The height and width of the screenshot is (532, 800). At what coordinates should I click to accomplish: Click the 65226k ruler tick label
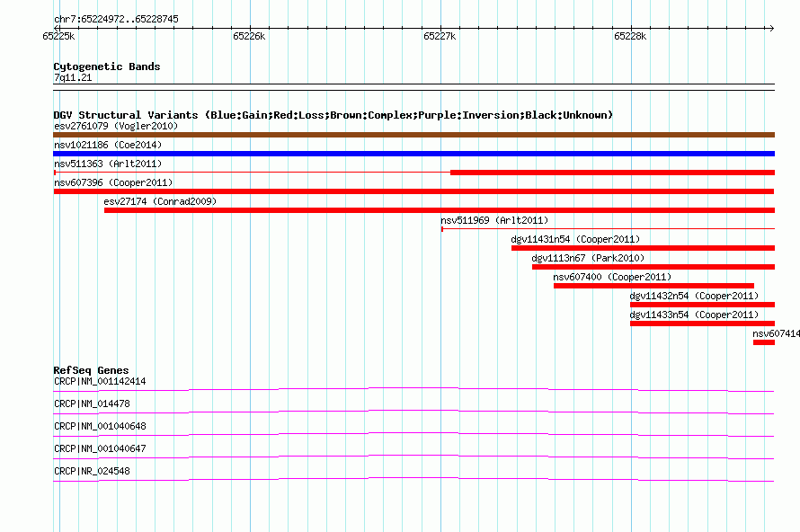[249, 37]
